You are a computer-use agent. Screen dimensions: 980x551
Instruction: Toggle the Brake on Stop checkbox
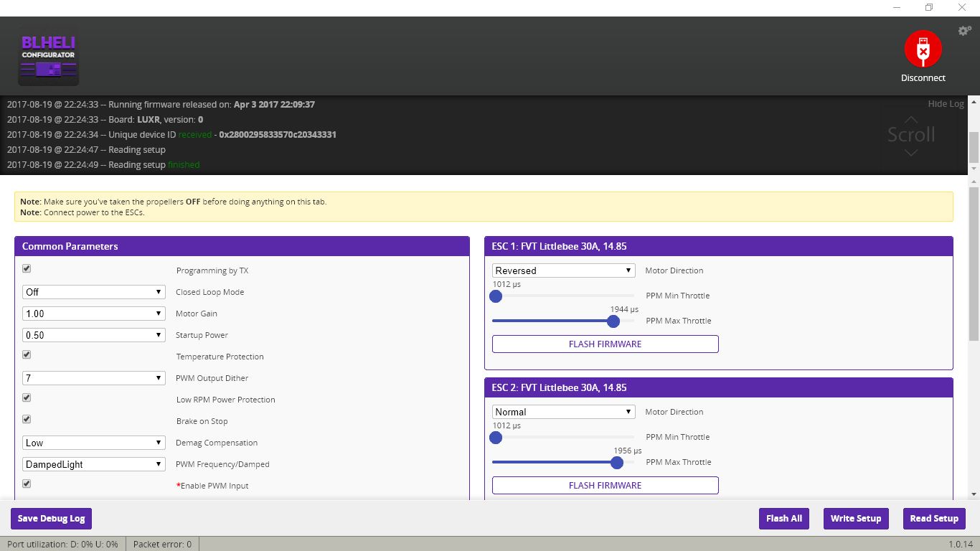(27, 419)
